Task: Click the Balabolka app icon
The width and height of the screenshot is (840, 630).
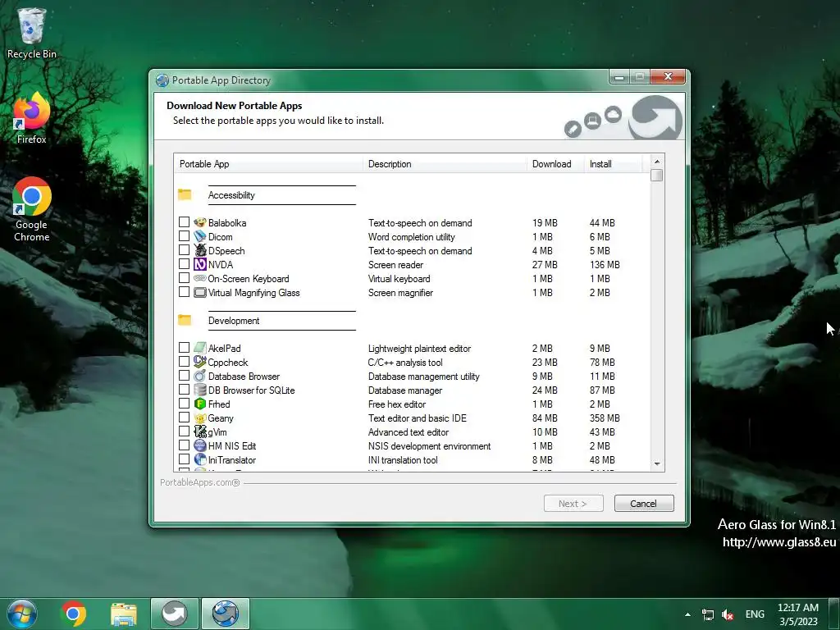Action: pyautogui.click(x=200, y=222)
